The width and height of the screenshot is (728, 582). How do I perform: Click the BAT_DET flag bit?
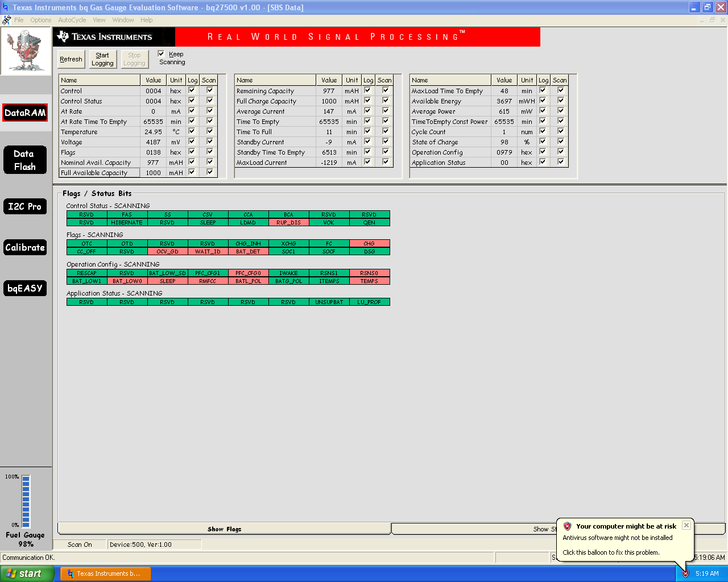coord(248,251)
